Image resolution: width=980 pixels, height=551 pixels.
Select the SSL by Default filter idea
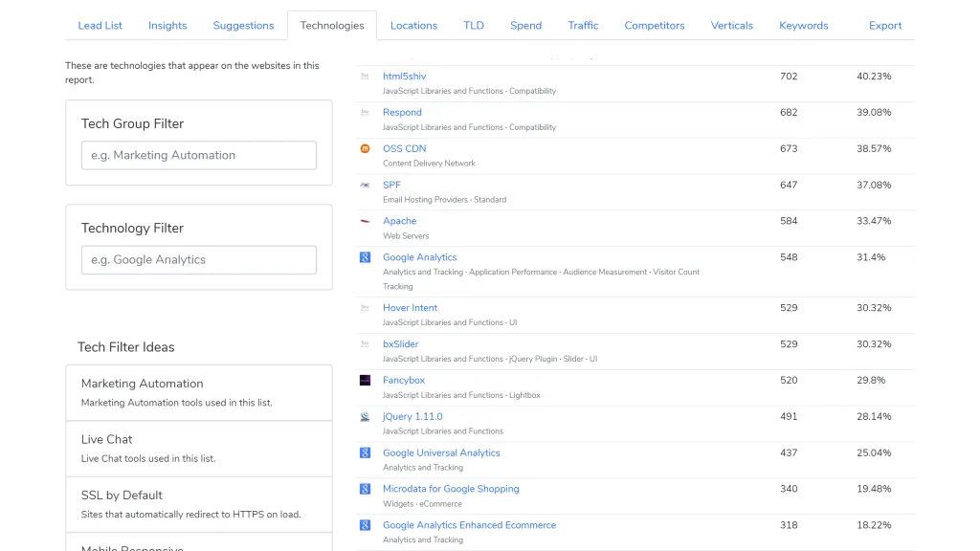199,505
